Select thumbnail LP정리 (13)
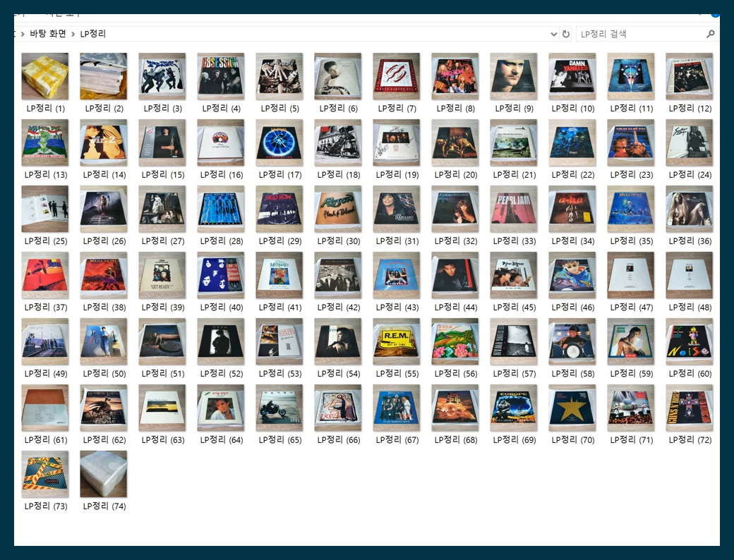 (x=45, y=142)
